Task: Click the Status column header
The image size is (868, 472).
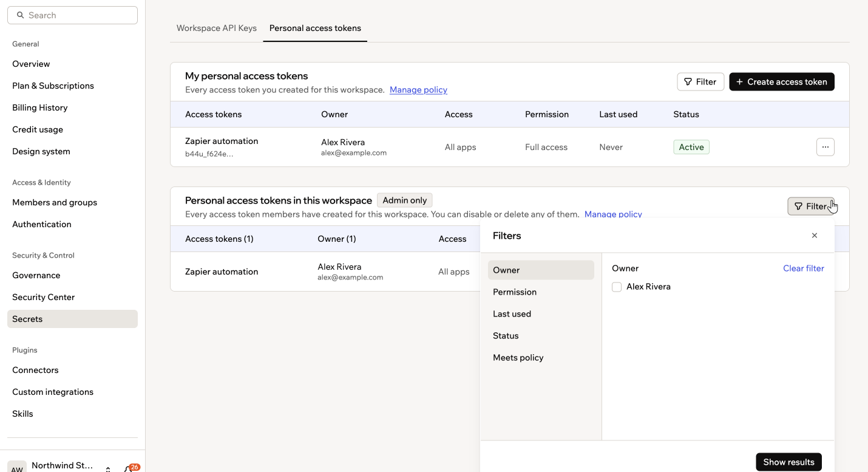Action: pos(686,114)
